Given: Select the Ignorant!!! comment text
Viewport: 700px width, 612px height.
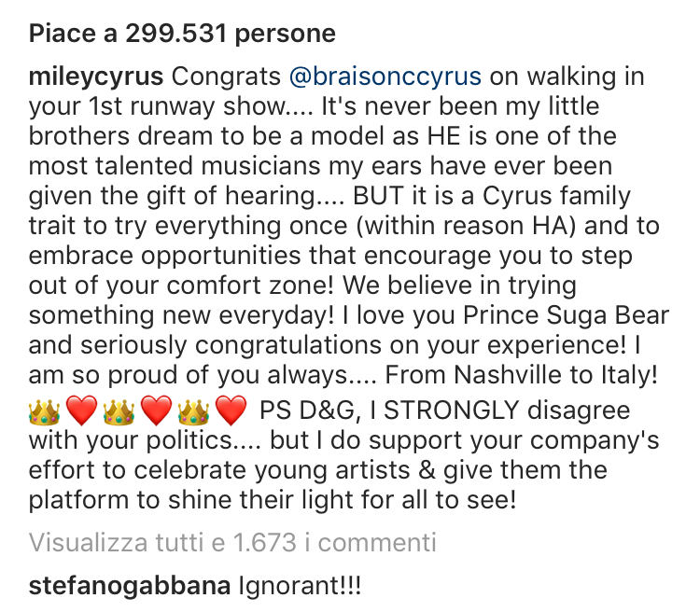Looking at the screenshot, I should (300, 586).
